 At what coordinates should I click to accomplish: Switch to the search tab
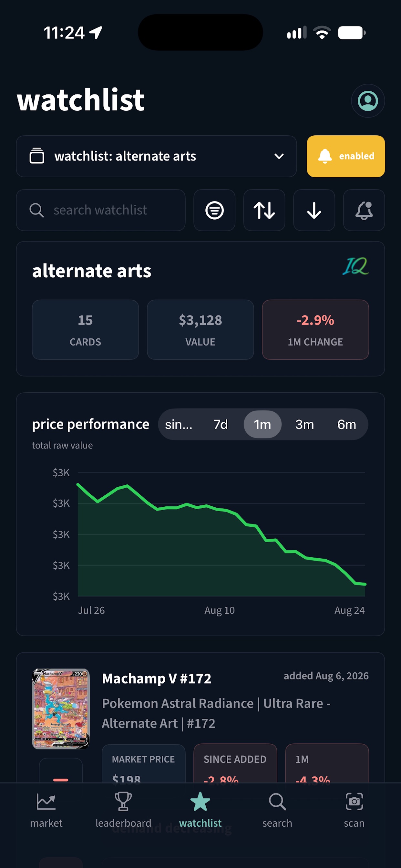tap(277, 810)
